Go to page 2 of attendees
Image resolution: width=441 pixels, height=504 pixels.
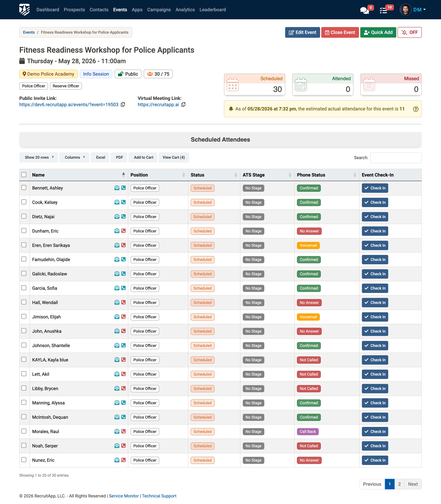click(399, 484)
